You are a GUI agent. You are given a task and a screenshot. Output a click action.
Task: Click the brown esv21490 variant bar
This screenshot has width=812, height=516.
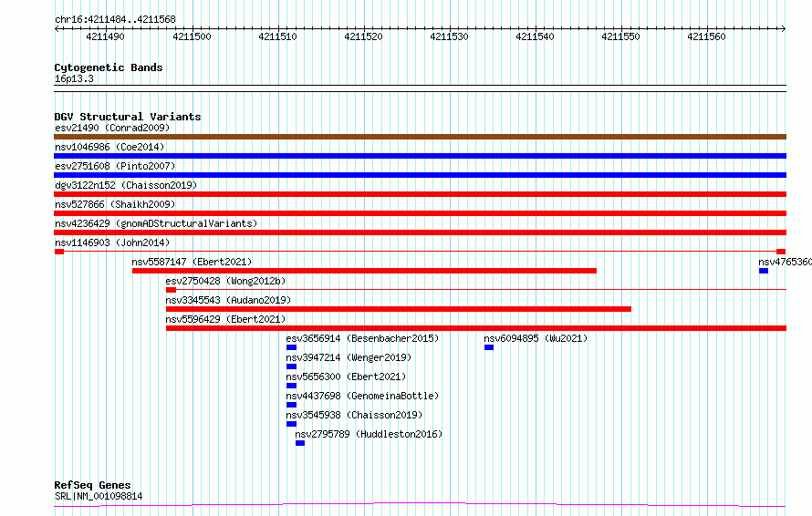[420, 137]
